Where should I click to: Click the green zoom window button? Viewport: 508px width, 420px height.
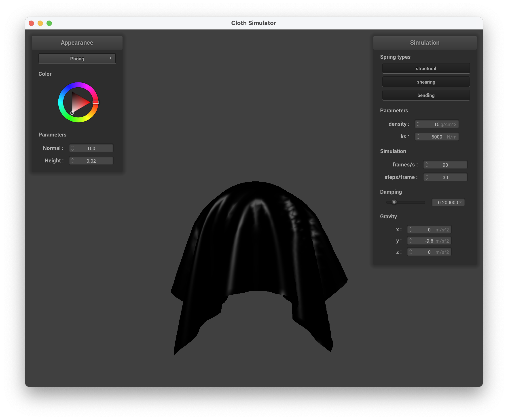49,23
